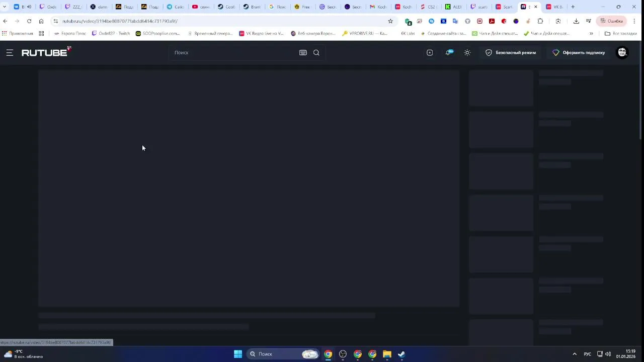
Task: Toggle the light/dark theme sun icon
Action: [x=467, y=52]
